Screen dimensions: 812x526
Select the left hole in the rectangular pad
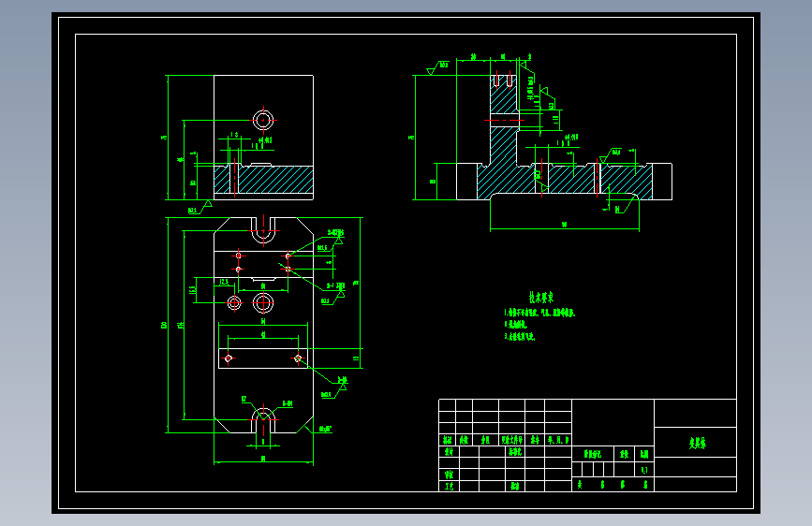(229, 358)
